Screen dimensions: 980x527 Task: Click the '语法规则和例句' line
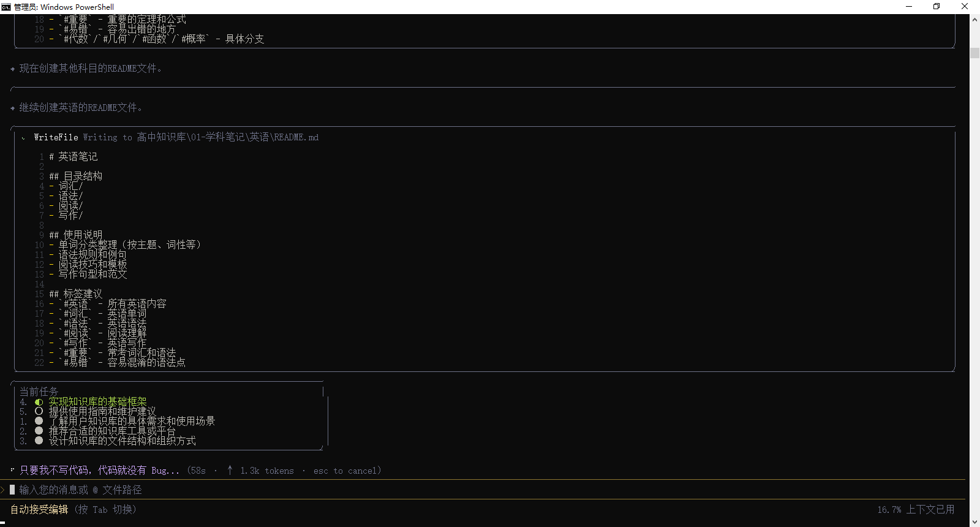coord(88,255)
